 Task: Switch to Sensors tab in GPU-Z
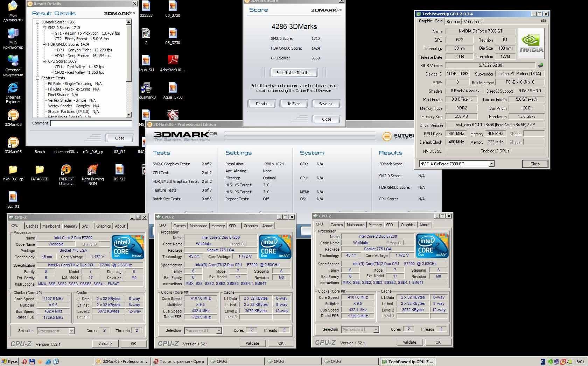pyautogui.click(x=453, y=21)
